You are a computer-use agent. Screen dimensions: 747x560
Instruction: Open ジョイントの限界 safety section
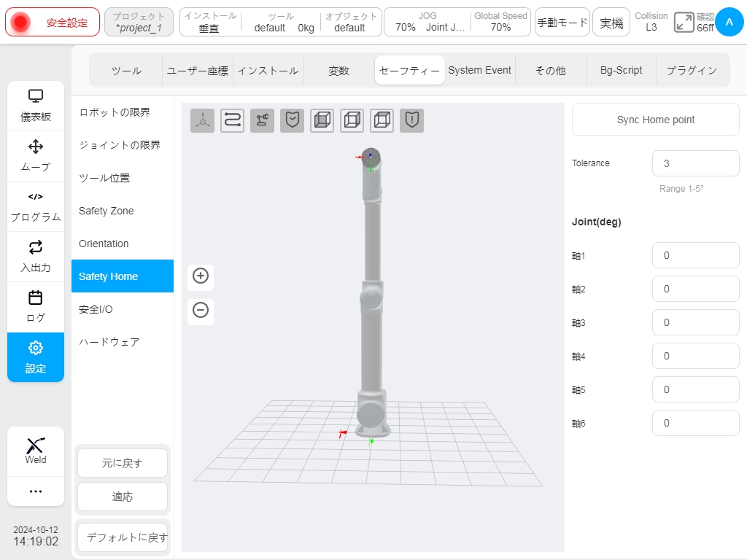click(x=123, y=145)
